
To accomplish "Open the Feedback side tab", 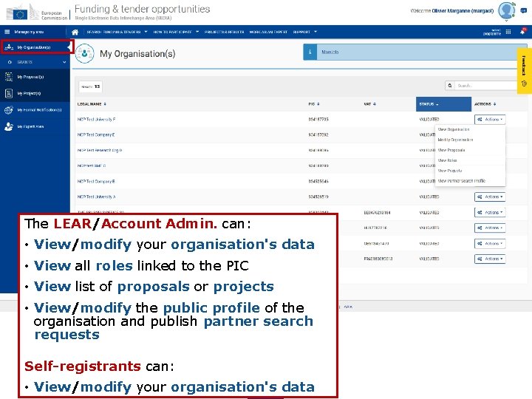I will coord(524,71).
